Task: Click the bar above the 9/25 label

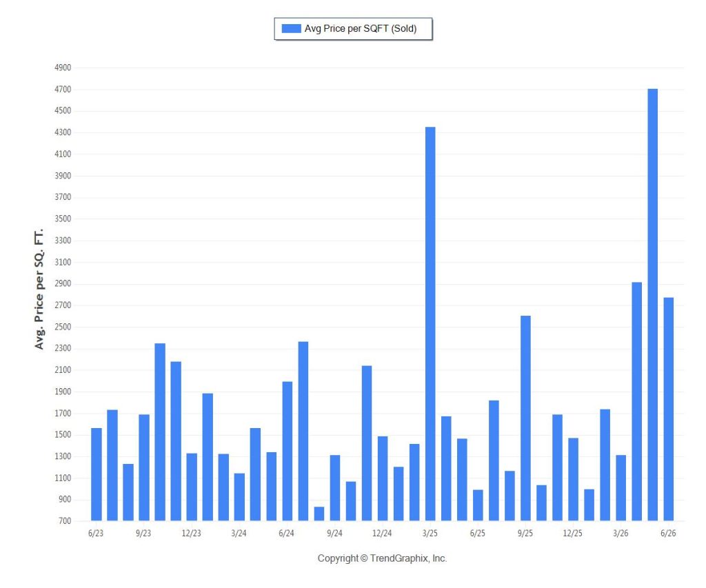Action: pos(525,418)
